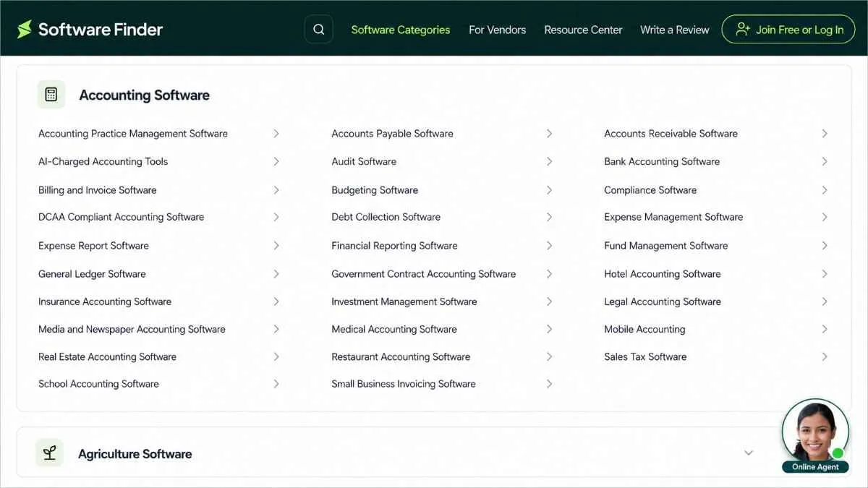Click the user icon in Join Free button
The width and height of the screenshot is (868, 488).
(743, 30)
